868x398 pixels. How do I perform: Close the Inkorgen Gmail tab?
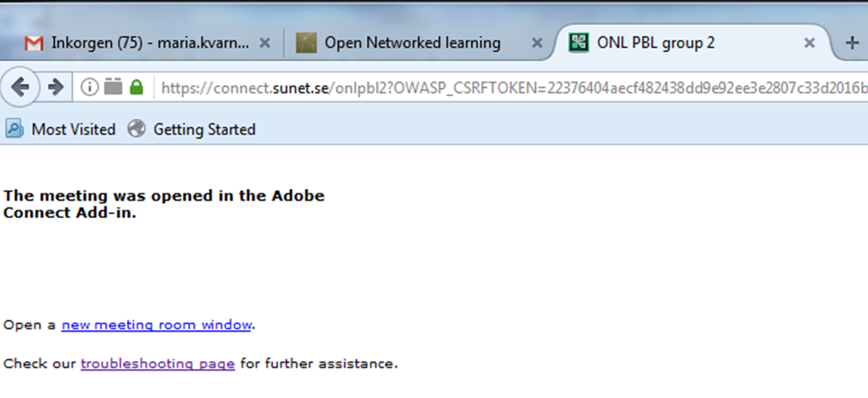coord(266,43)
